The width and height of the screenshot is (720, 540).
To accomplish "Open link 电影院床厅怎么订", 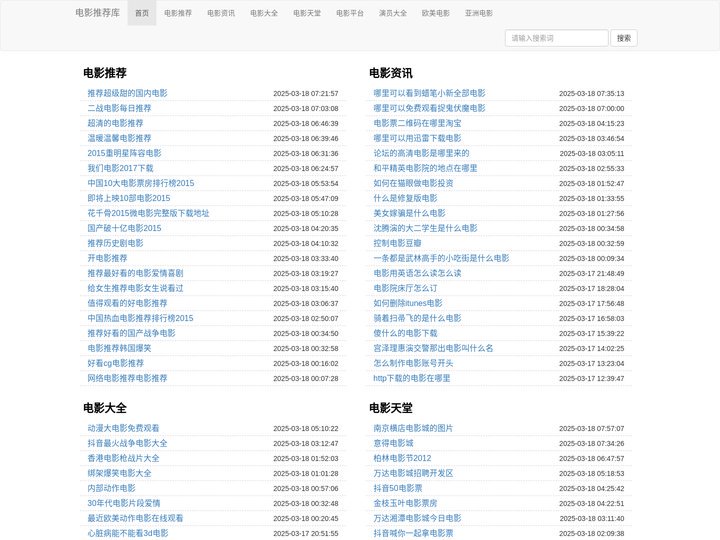I will click(x=405, y=288).
